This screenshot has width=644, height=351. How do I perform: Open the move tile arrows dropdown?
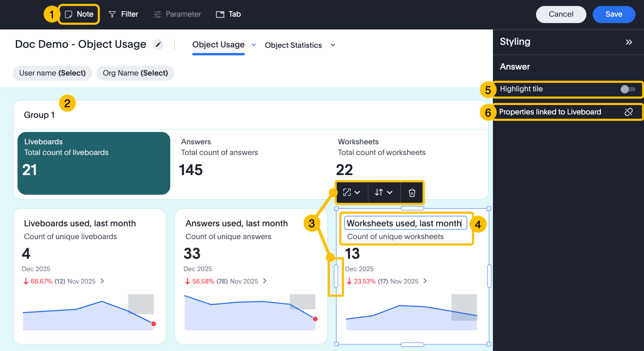click(x=383, y=193)
